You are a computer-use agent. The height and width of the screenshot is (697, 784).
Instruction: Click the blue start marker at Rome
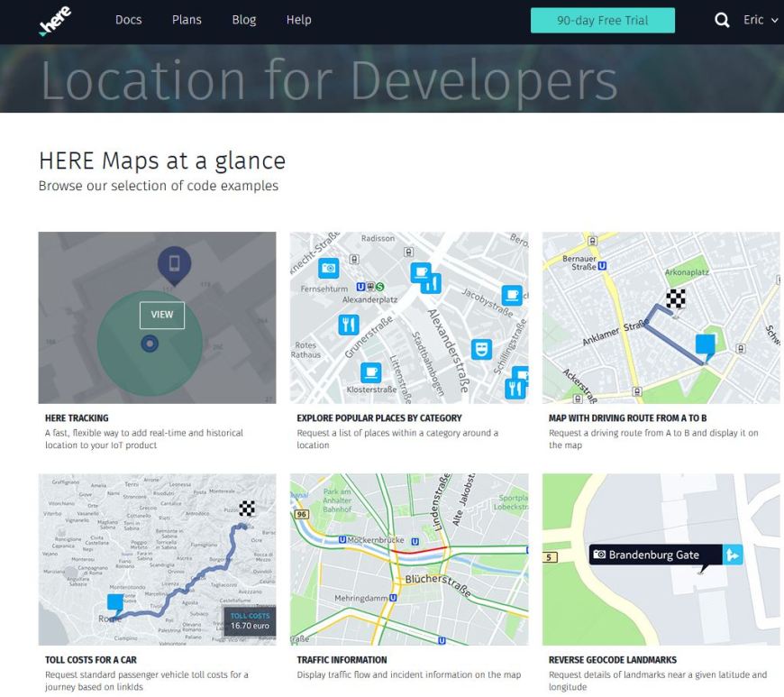(115, 603)
